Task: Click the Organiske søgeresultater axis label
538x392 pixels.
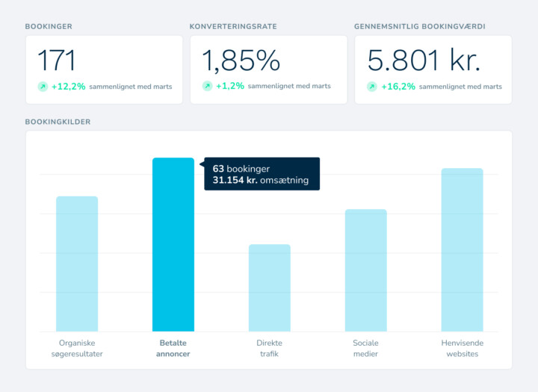Action: (x=77, y=348)
